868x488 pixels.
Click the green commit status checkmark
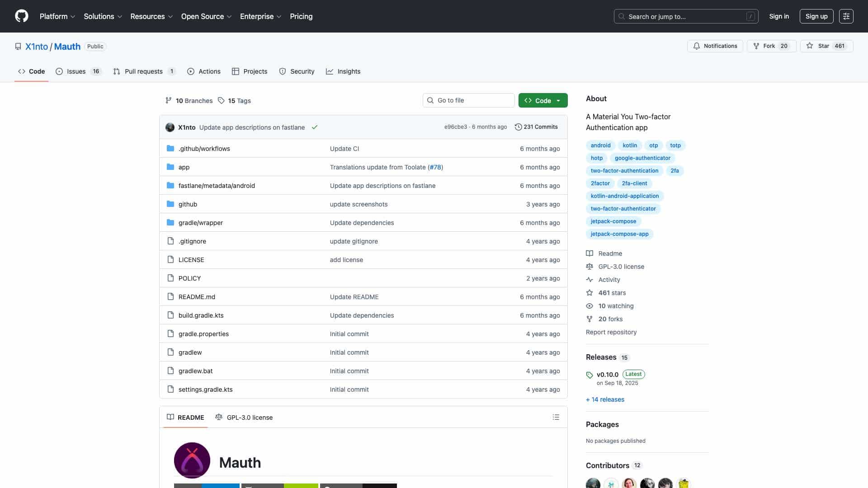(x=315, y=127)
